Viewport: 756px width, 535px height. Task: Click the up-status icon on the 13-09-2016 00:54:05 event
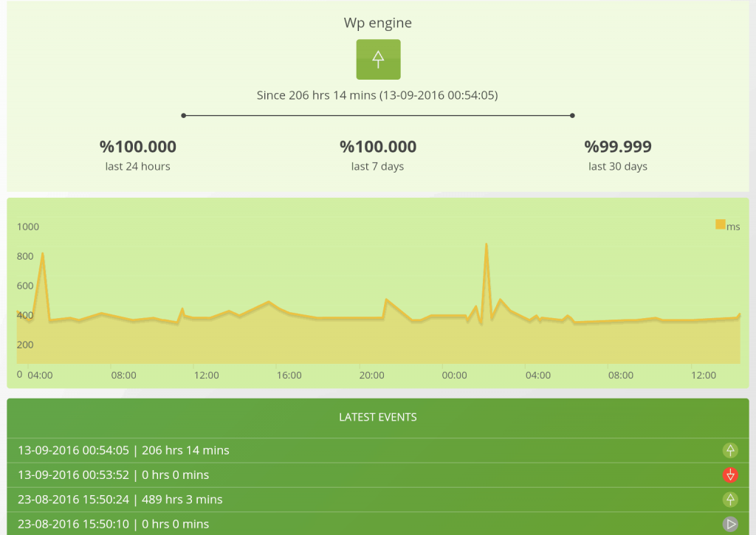coord(730,450)
